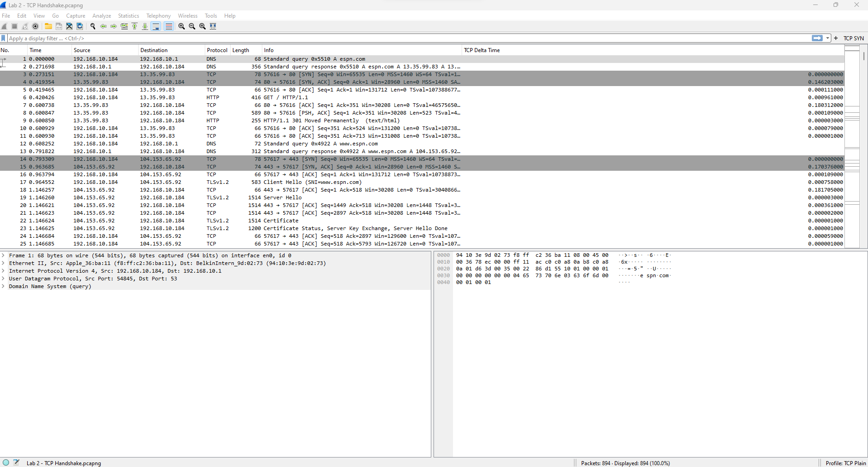Expand the Ethernet II frame details

[x=4, y=263]
